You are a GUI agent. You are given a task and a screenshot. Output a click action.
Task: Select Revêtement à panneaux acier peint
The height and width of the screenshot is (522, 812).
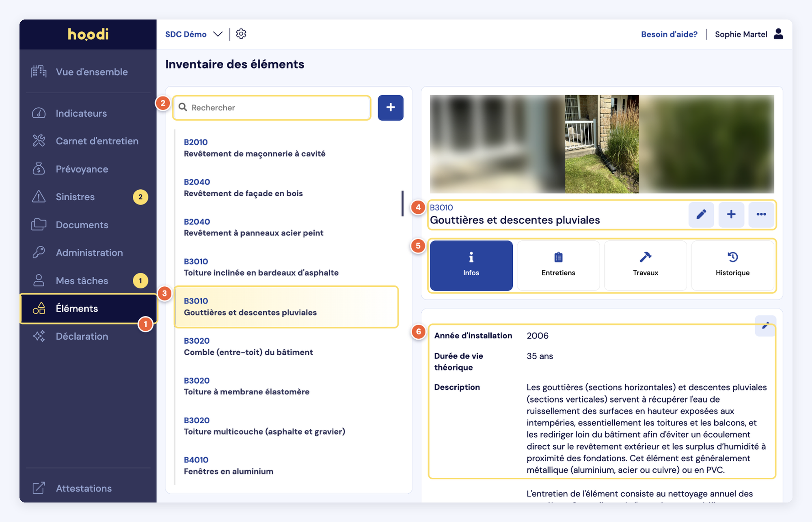pyautogui.click(x=287, y=227)
